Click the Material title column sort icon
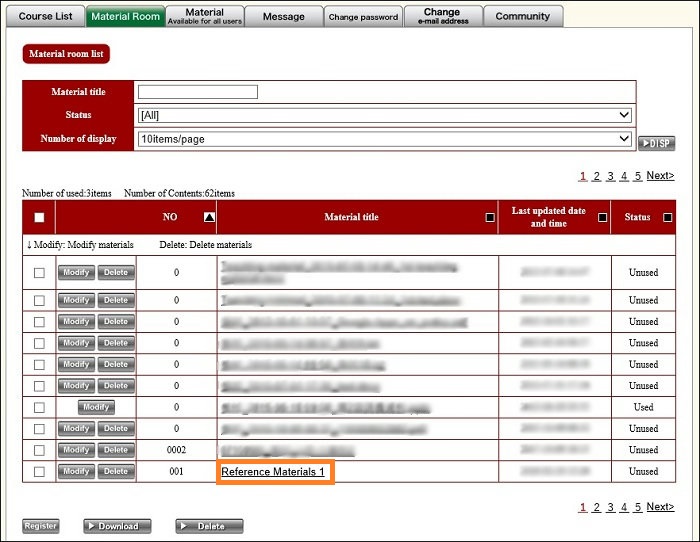700x542 pixels. [x=490, y=217]
